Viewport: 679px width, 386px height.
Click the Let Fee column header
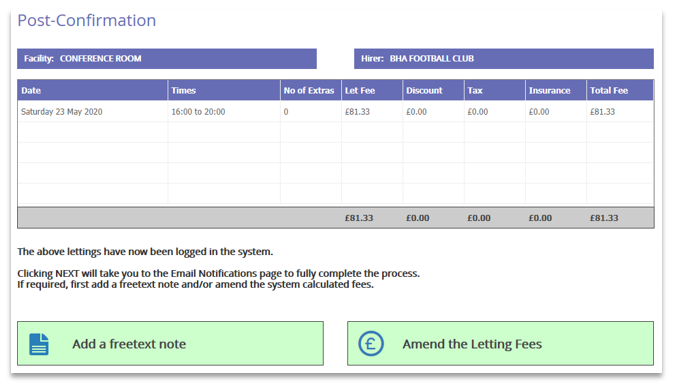pyautogui.click(x=372, y=90)
